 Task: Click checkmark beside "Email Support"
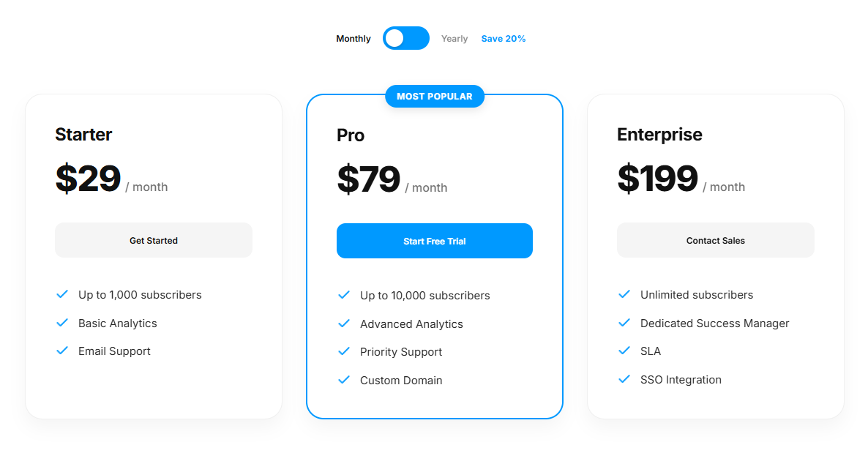click(x=62, y=351)
